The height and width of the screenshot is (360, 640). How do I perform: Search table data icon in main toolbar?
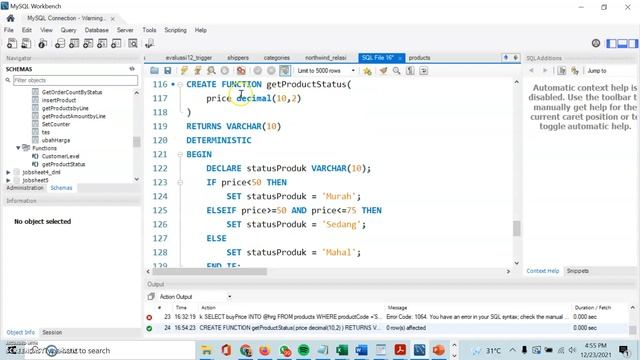pyautogui.click(x=133, y=43)
